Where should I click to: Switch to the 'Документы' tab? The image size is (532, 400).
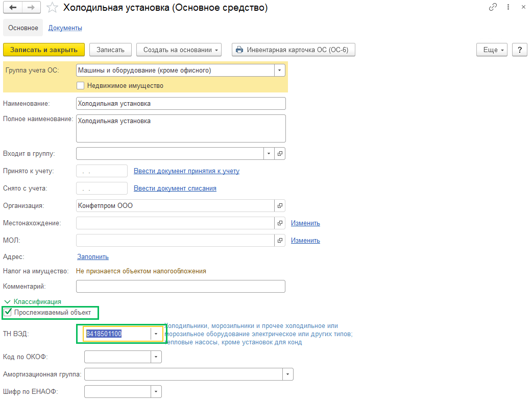tap(65, 28)
